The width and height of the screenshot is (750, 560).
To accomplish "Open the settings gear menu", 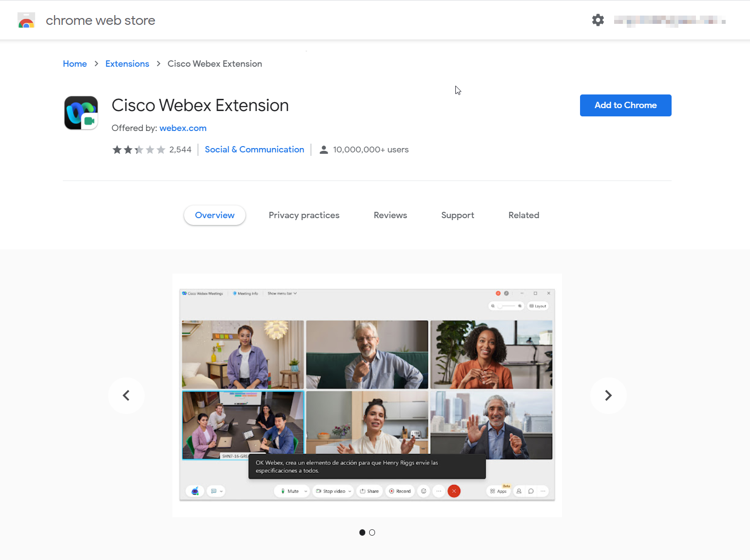I will tap(598, 20).
